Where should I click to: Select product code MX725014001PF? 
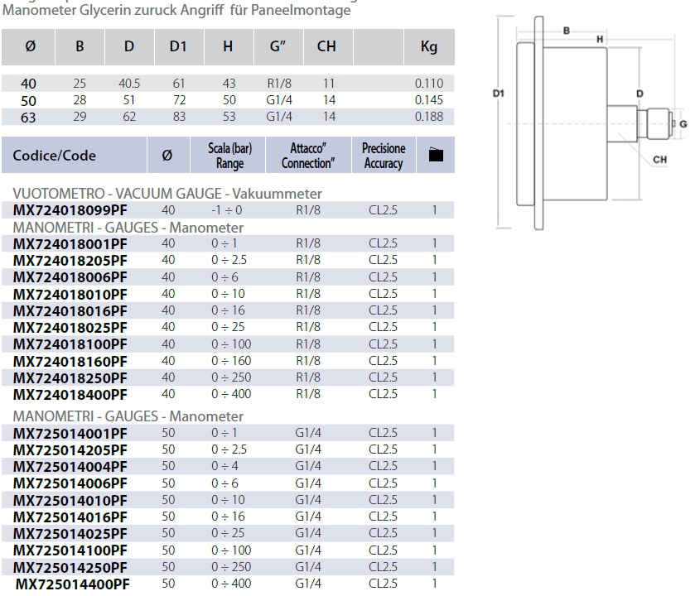[70, 433]
